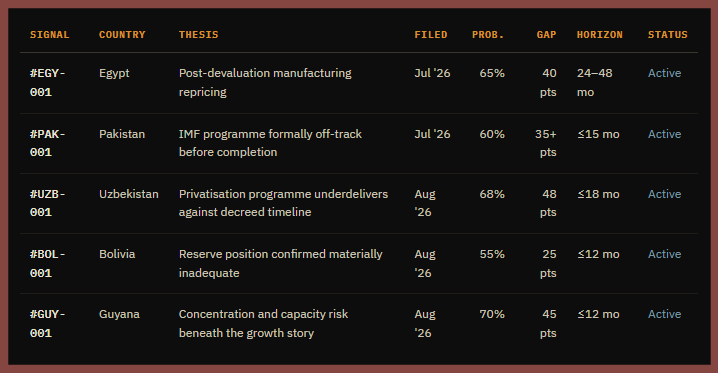Sort by PROB. column header

488,35
